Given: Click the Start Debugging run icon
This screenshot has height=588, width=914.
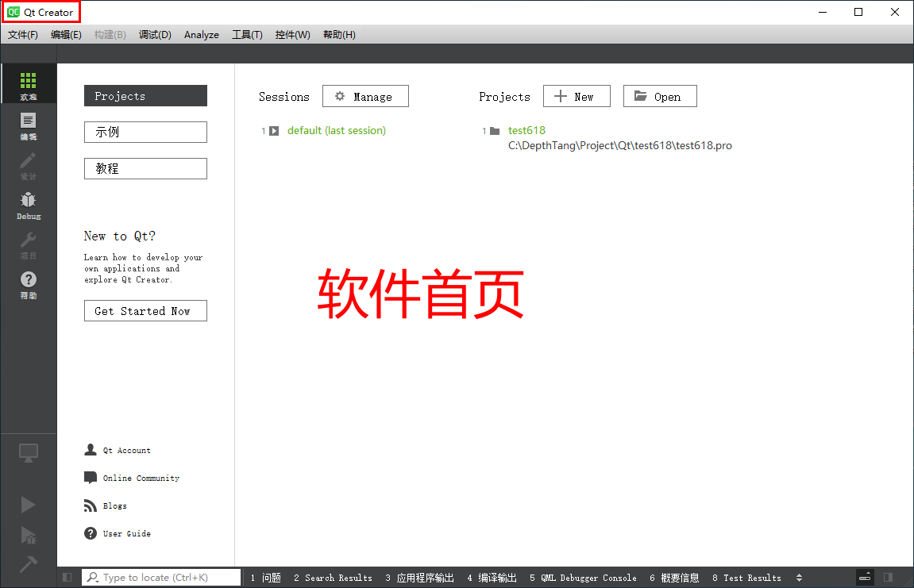Looking at the screenshot, I should (x=28, y=536).
